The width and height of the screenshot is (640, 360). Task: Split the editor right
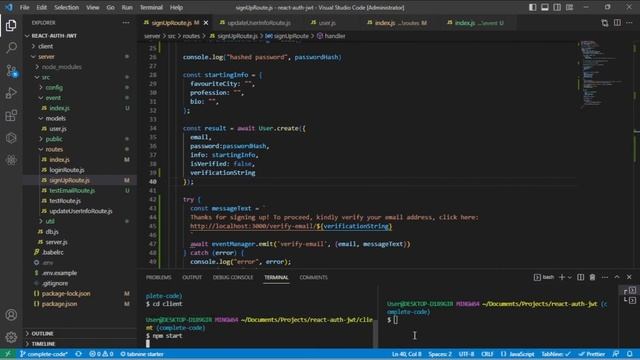[x=617, y=23]
